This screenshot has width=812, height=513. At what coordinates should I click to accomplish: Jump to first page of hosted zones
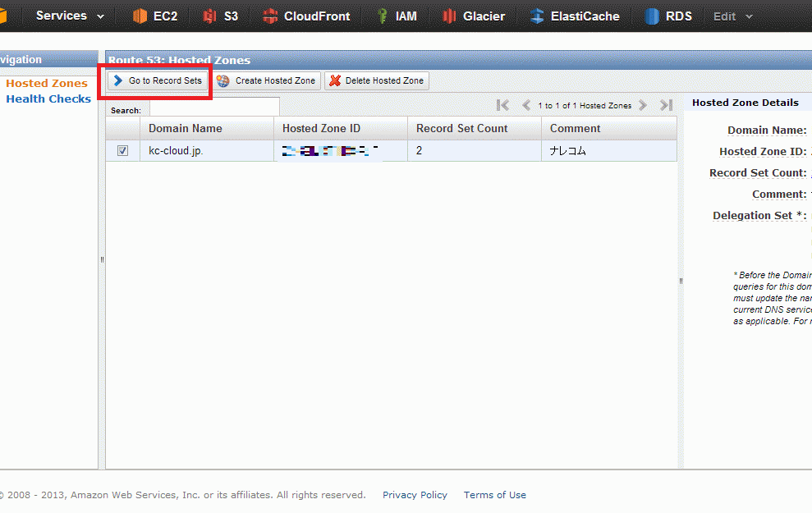coord(502,105)
